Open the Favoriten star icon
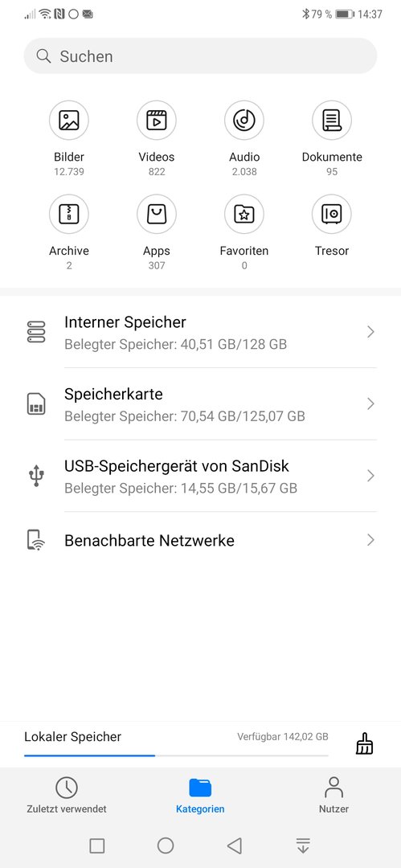401x868 pixels. coord(244,214)
